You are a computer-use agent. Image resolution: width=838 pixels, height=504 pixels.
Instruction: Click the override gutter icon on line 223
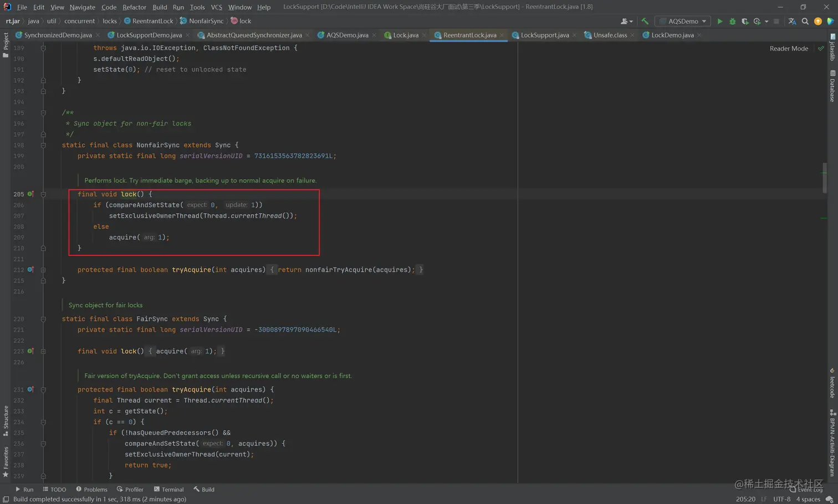30,351
